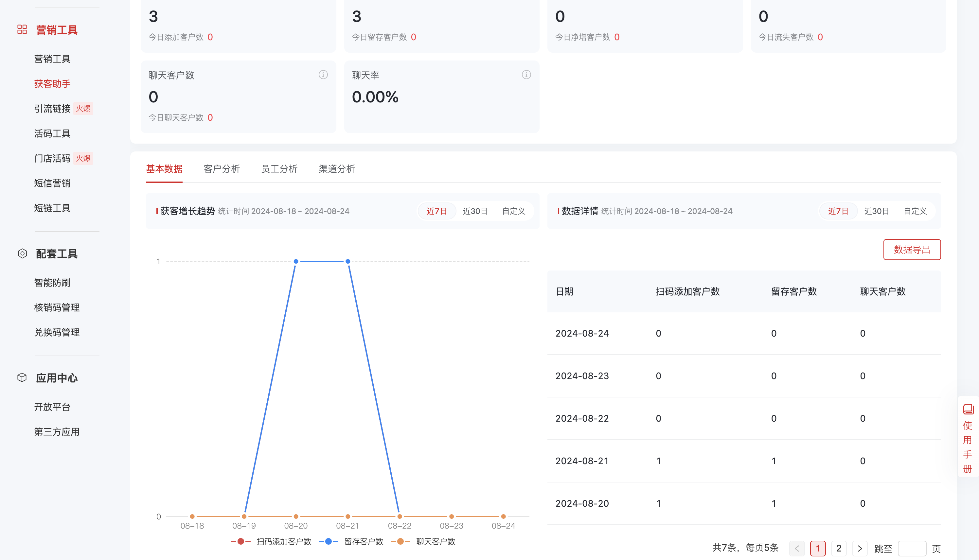Open 智能防刷 menu item

click(x=52, y=283)
